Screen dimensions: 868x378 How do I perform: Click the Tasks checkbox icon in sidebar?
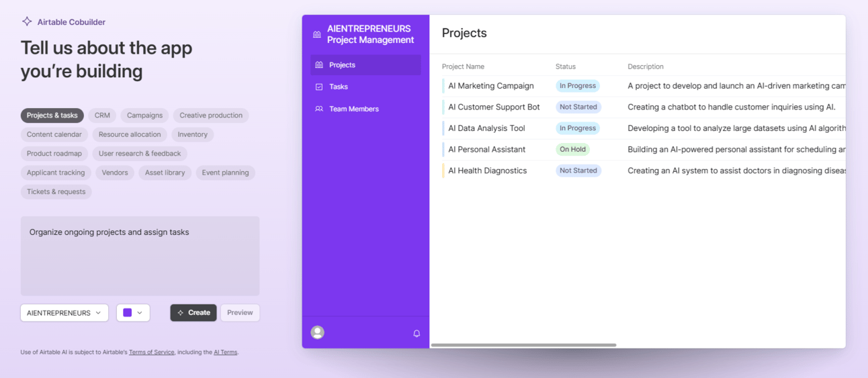[319, 87]
